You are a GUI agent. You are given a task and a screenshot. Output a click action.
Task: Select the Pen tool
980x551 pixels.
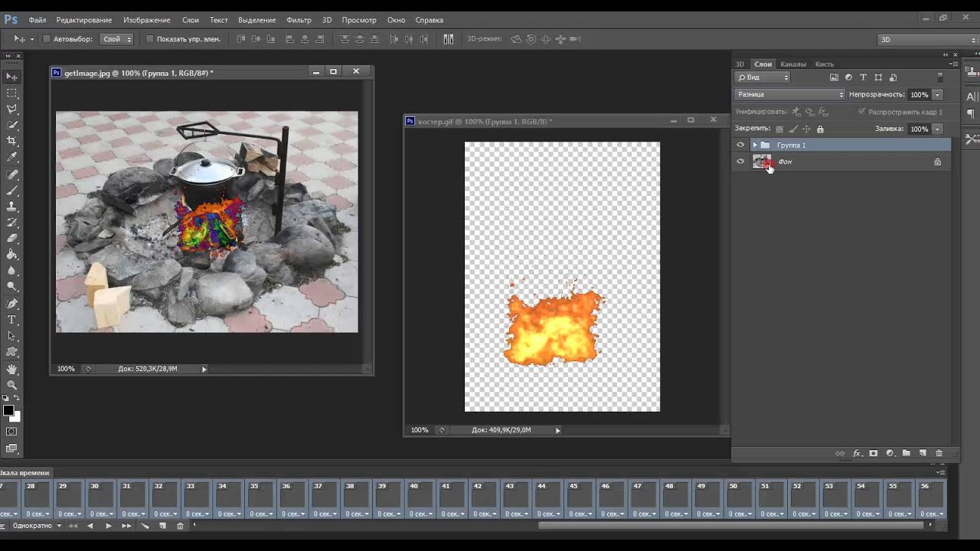11,303
